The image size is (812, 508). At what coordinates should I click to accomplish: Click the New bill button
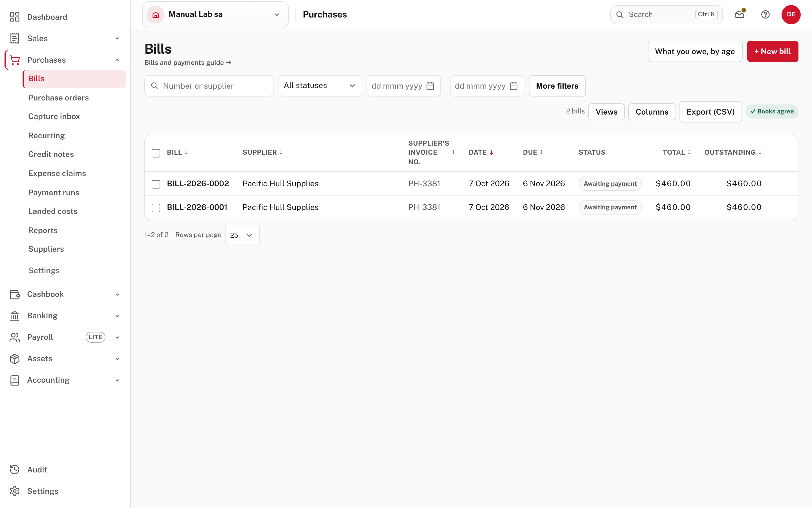click(x=773, y=51)
